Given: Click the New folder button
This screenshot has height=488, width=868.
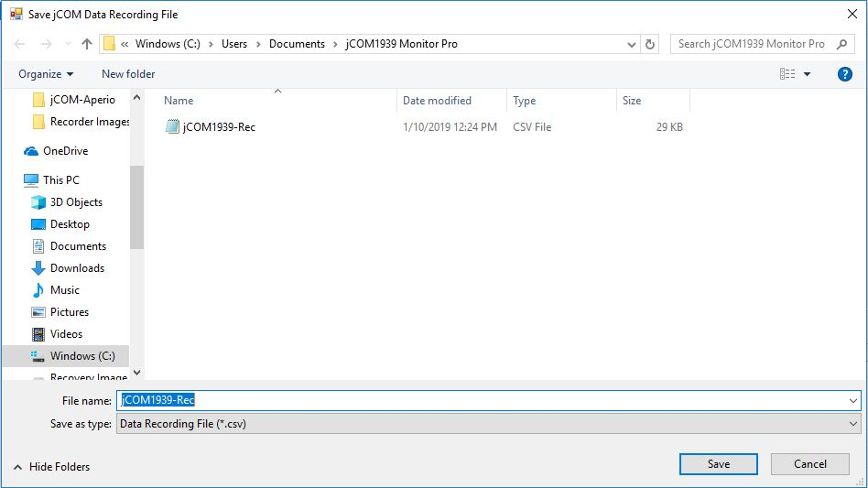Looking at the screenshot, I should 128,74.
